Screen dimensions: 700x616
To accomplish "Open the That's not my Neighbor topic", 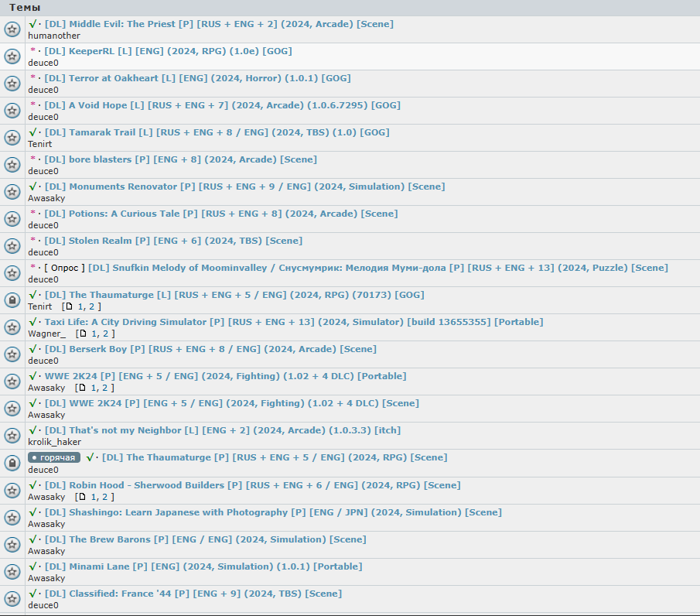I will point(222,430).
